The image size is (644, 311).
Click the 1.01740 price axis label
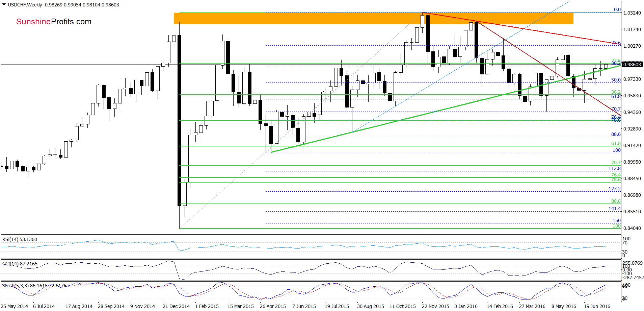pyautogui.click(x=632, y=29)
